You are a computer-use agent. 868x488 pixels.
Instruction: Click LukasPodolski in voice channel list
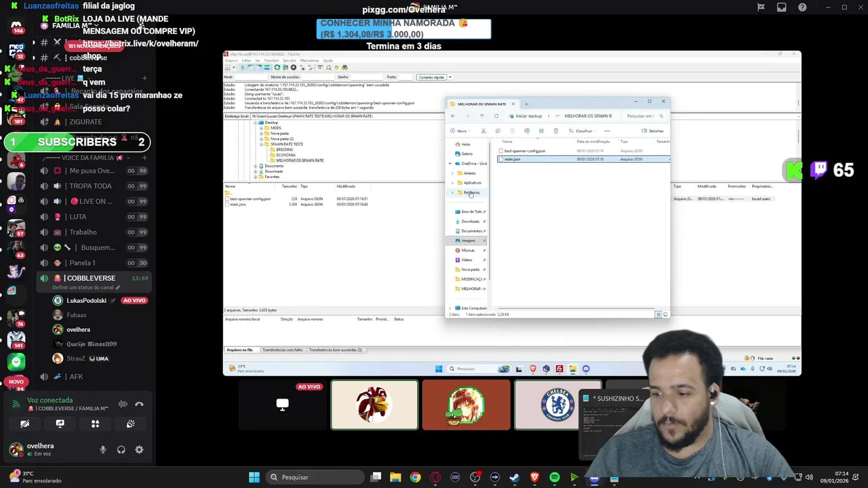pyautogui.click(x=86, y=300)
